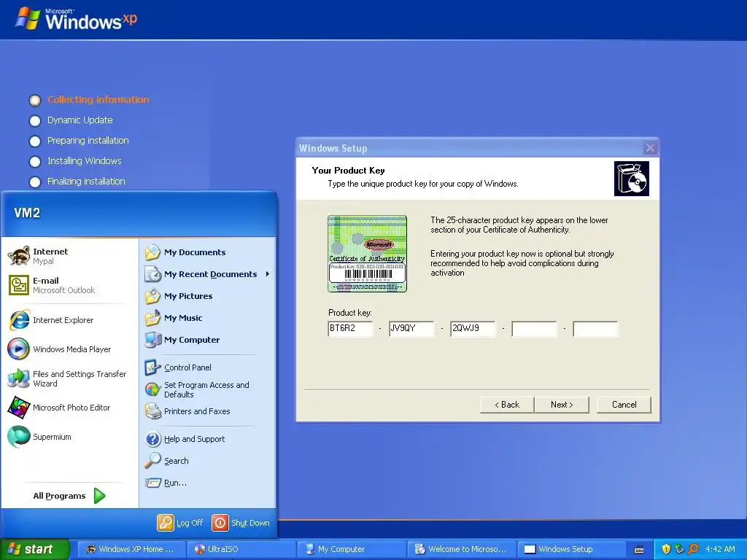Viewport: 747px width, 560px height.
Task: Go Back in Windows Setup dialog
Action: tap(507, 405)
